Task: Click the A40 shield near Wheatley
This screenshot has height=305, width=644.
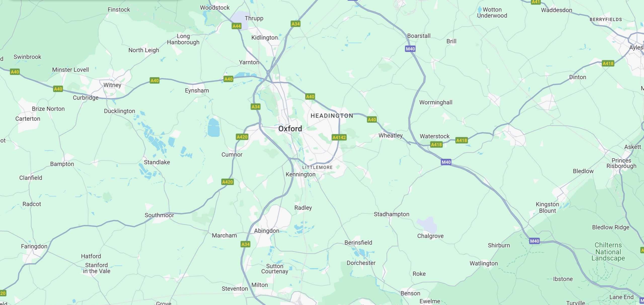Action: (372, 119)
